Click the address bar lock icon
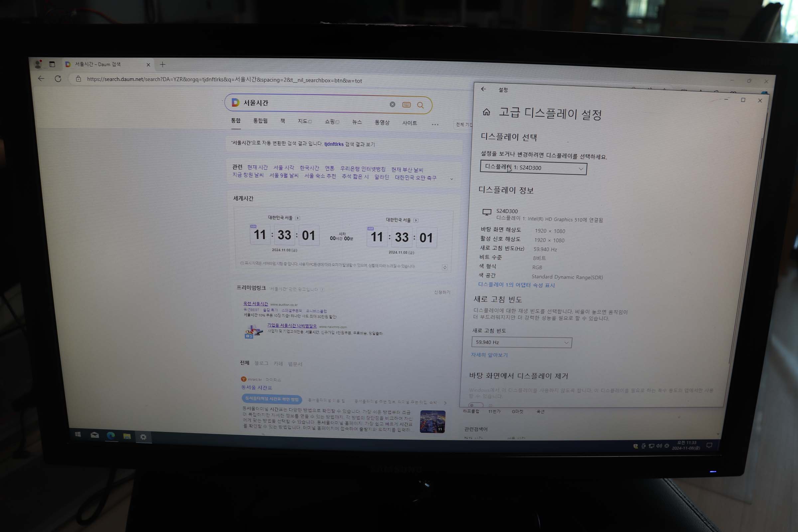 (x=78, y=79)
